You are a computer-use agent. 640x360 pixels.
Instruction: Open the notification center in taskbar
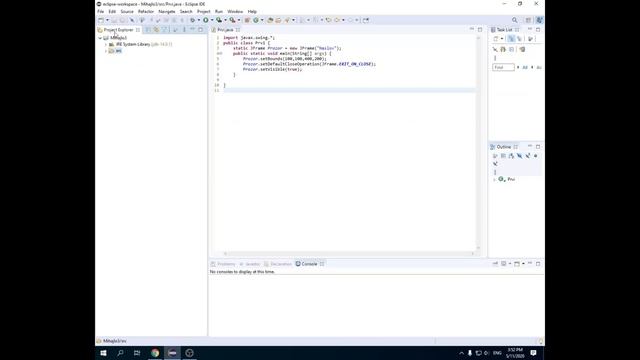[533, 353]
